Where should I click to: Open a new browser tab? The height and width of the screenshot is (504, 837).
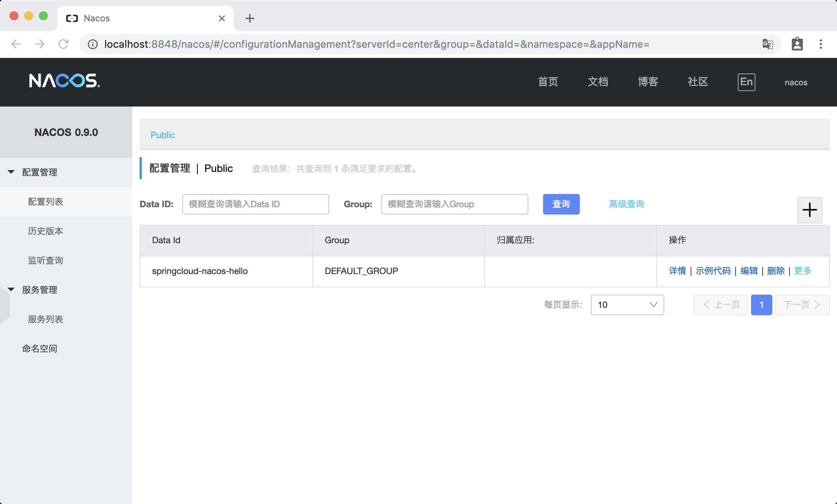tap(249, 18)
